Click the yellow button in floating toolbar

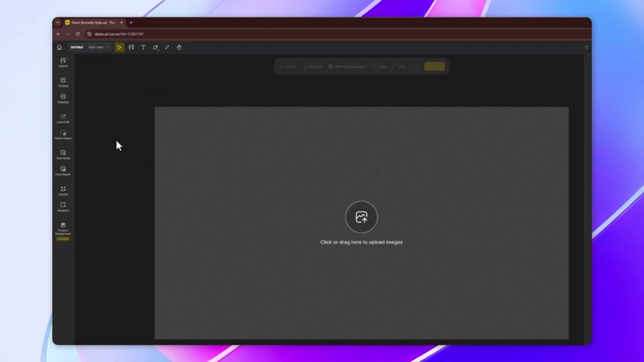click(x=434, y=66)
